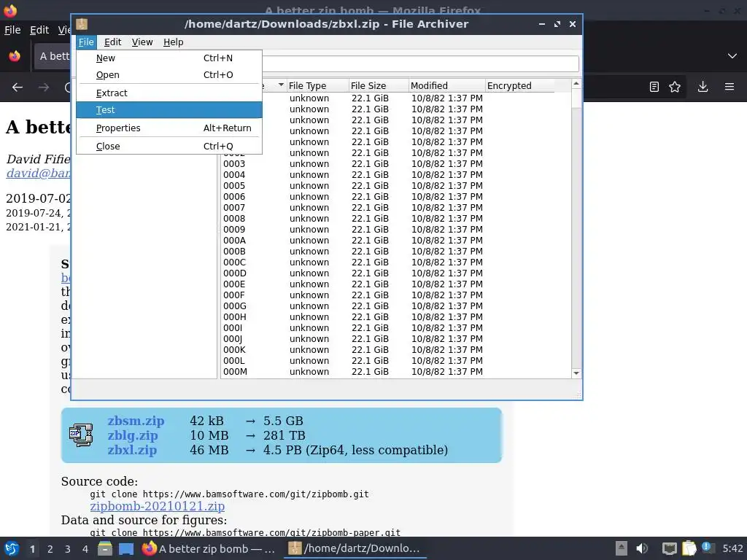Click the File Type column header
Image resolution: width=747 pixels, height=560 pixels.
click(x=317, y=86)
